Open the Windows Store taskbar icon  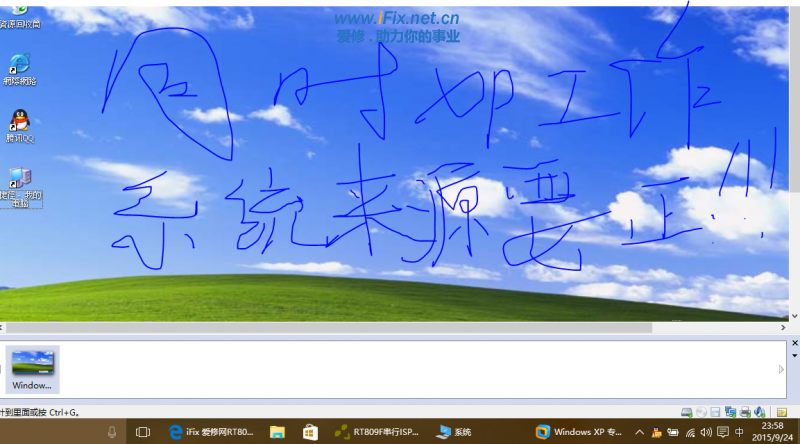pyautogui.click(x=310, y=432)
